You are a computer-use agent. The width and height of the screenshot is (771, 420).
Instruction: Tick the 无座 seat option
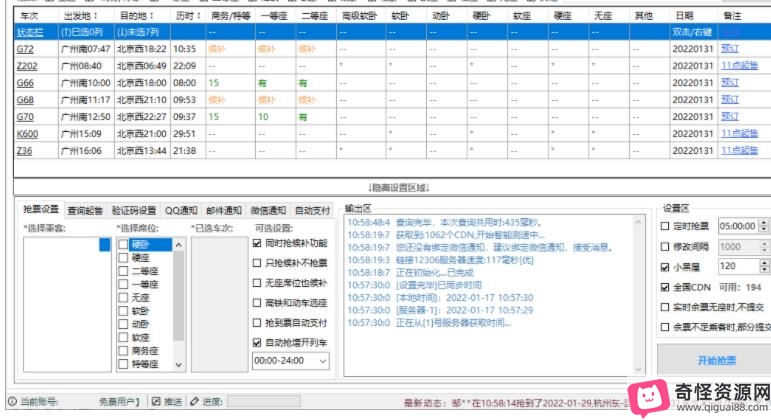(123, 298)
